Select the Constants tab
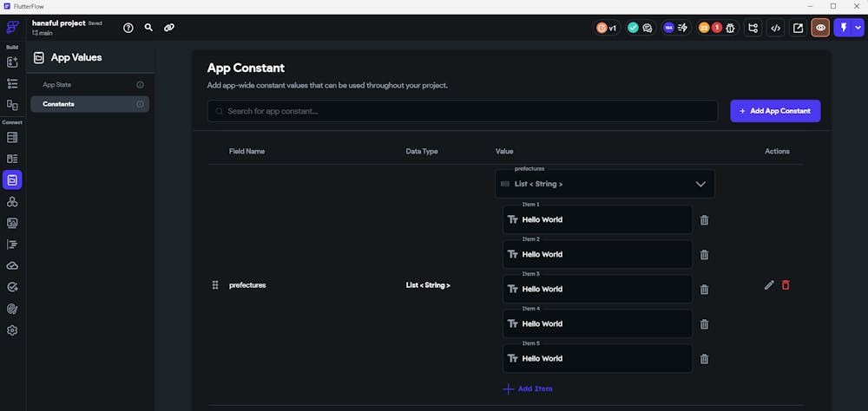The height and width of the screenshot is (411, 868). [59, 104]
